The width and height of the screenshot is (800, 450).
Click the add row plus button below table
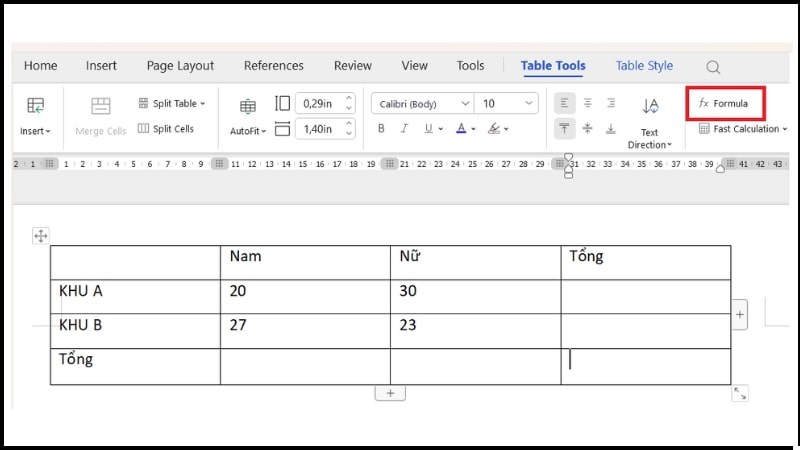point(390,393)
